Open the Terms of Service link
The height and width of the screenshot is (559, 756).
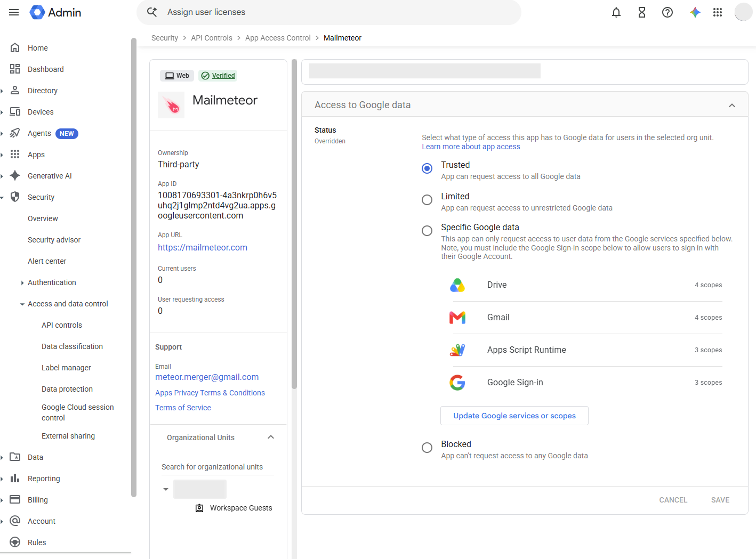coord(183,408)
